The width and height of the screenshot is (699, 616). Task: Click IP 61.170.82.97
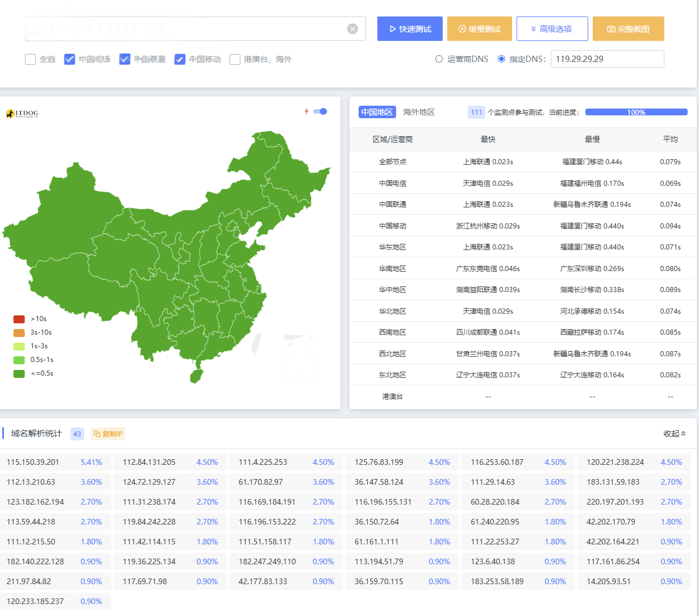click(x=261, y=482)
